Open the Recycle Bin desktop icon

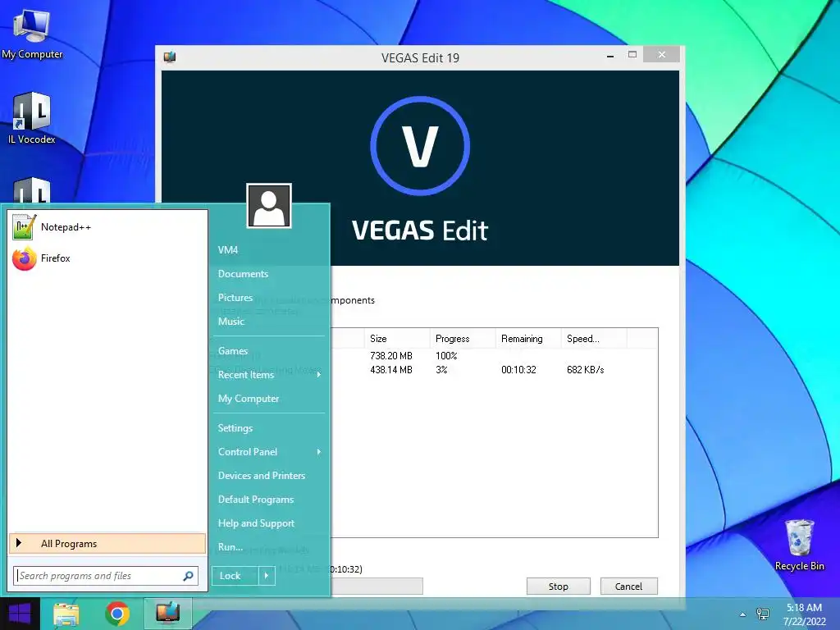799,545
